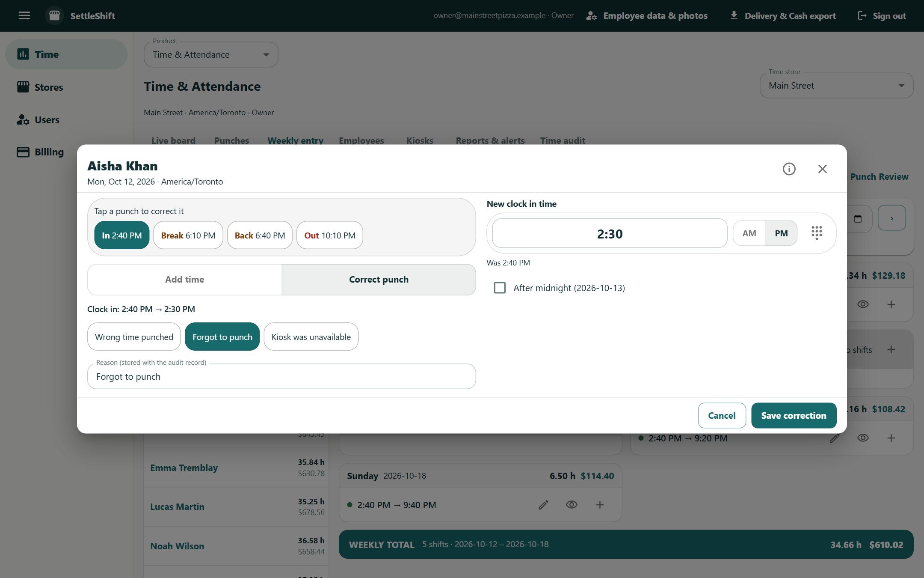
Task: Open the Punch Review link
Action: tap(879, 176)
